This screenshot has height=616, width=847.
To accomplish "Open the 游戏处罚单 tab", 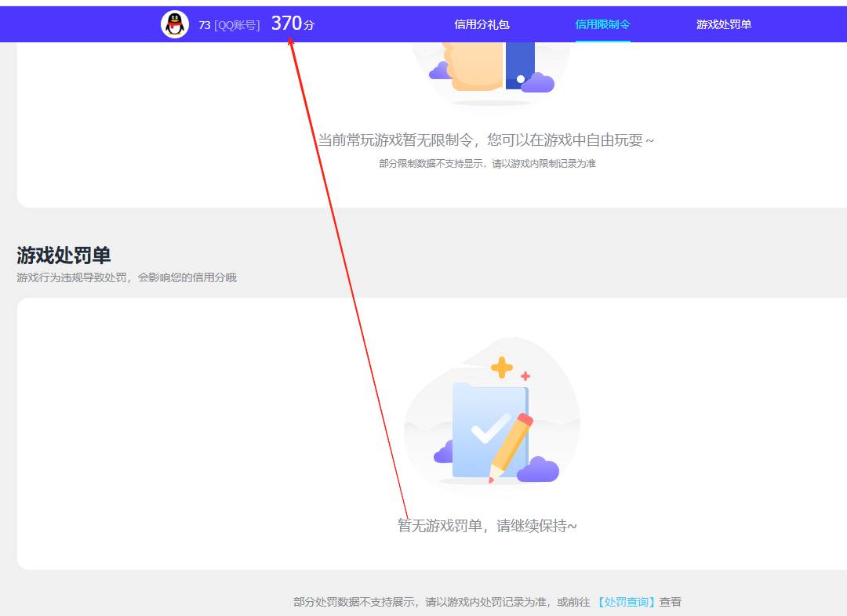I will [722, 24].
